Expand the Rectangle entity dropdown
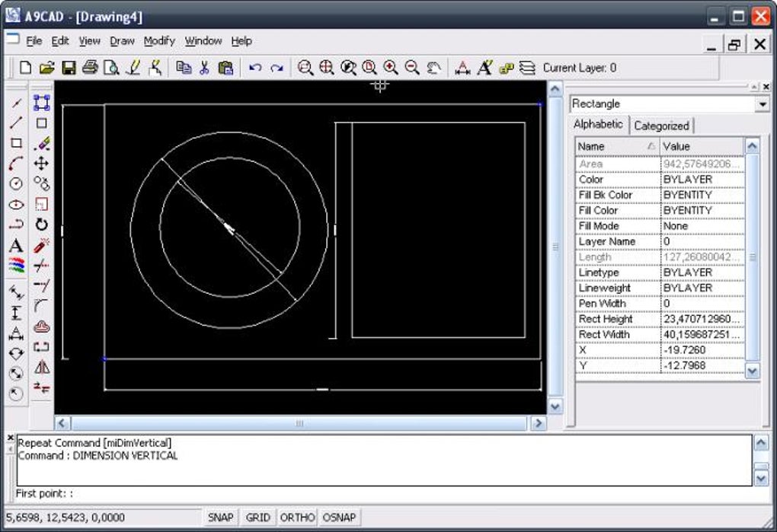 pyautogui.click(x=762, y=104)
